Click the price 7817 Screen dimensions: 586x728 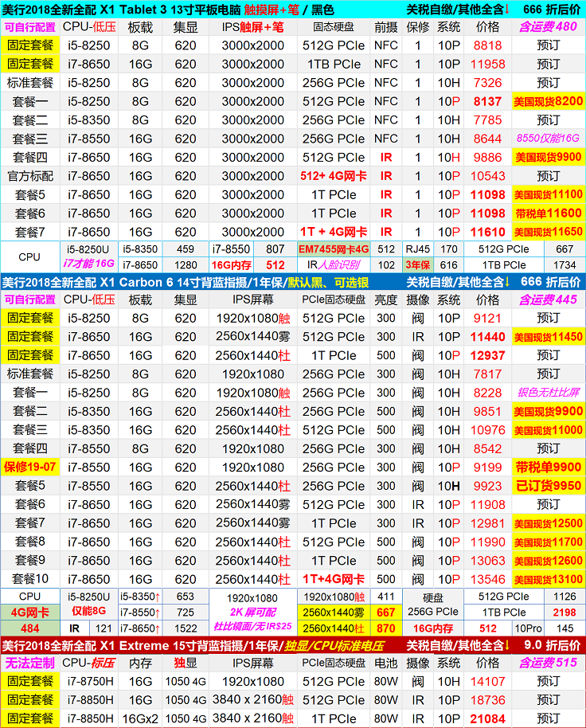click(x=487, y=374)
